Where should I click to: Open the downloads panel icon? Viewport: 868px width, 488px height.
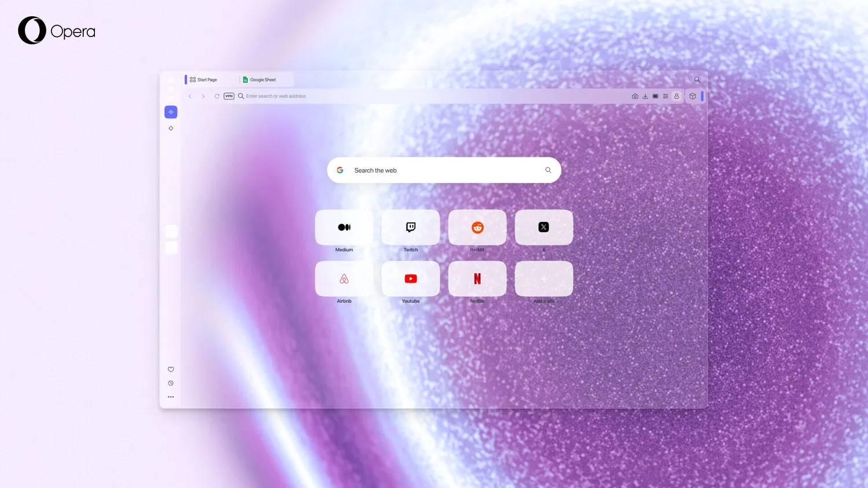(x=645, y=96)
